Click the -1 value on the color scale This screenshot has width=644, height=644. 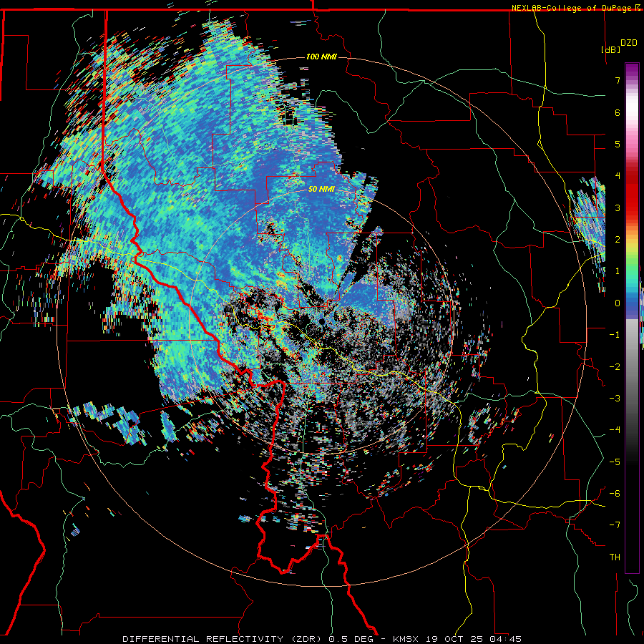[615, 335]
